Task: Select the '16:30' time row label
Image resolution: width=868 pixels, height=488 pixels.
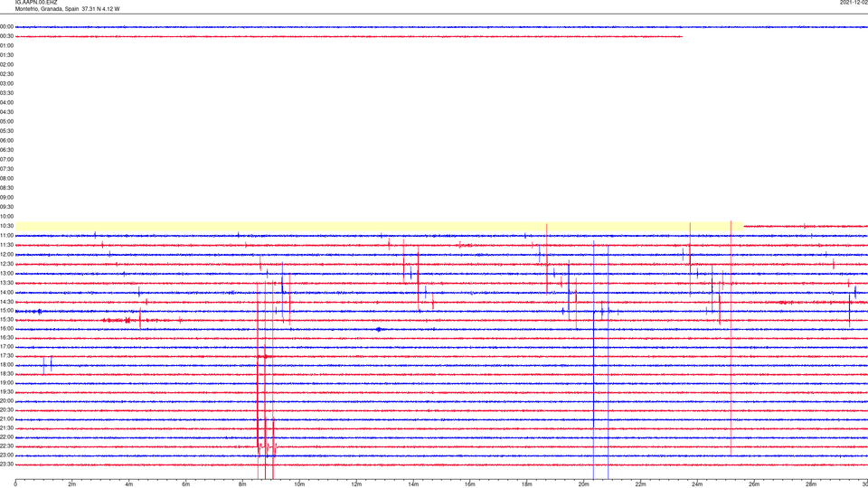Action: (6, 337)
